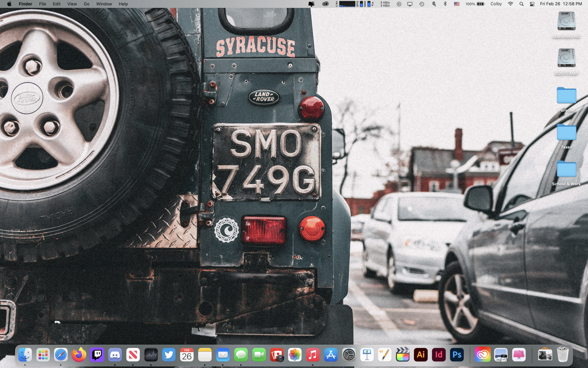This screenshot has width=588, height=368.
Task: Open the Photos app in Dock
Action: pyautogui.click(x=295, y=355)
